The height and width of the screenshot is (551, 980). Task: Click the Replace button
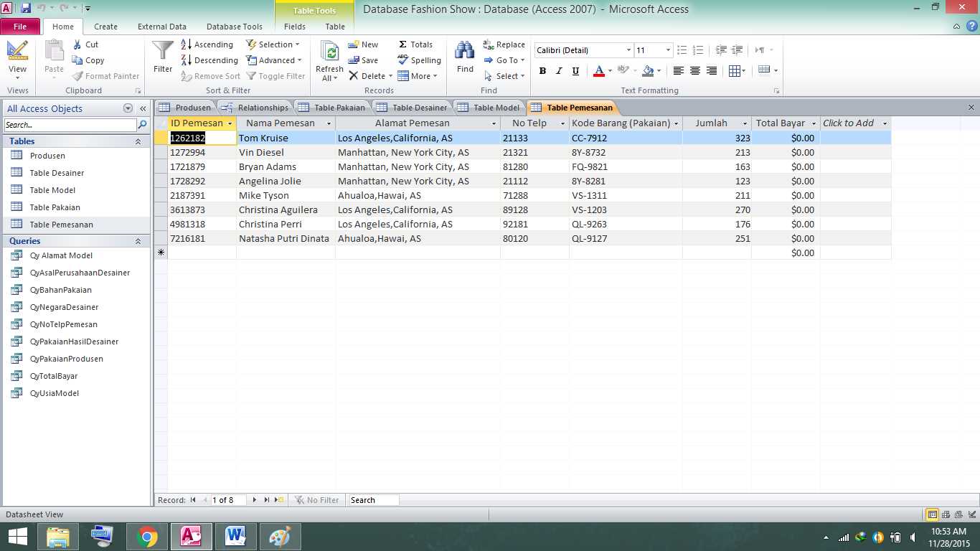pos(504,44)
